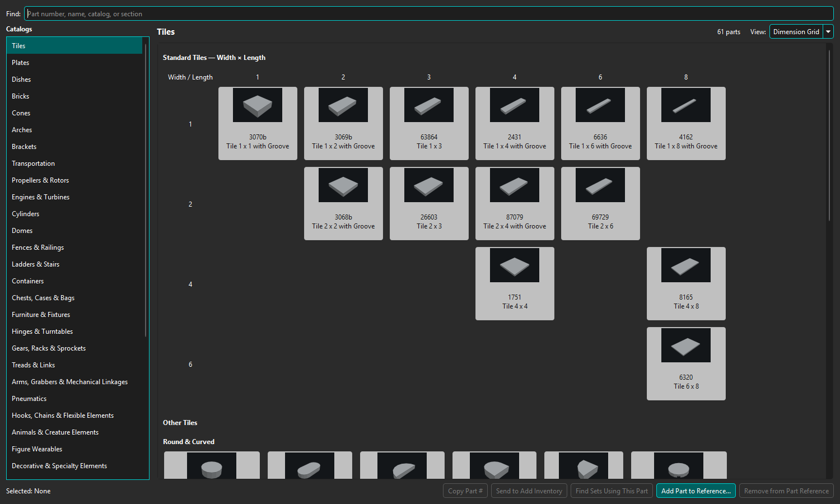Select Propellers & Rotors catalog
This screenshot has height=504, width=840.
[74, 180]
